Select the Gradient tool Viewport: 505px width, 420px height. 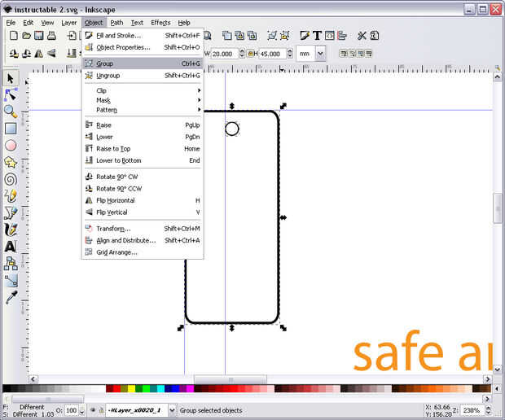(x=11, y=280)
